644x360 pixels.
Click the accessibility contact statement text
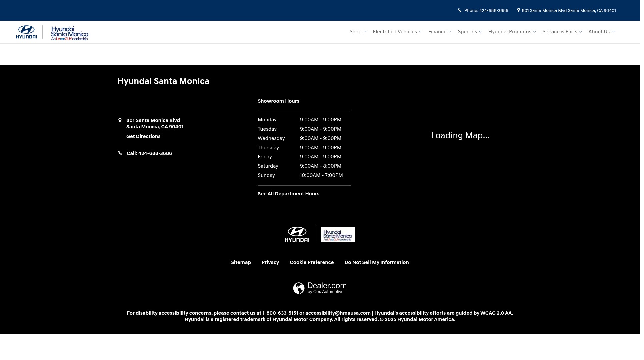[x=320, y=313]
